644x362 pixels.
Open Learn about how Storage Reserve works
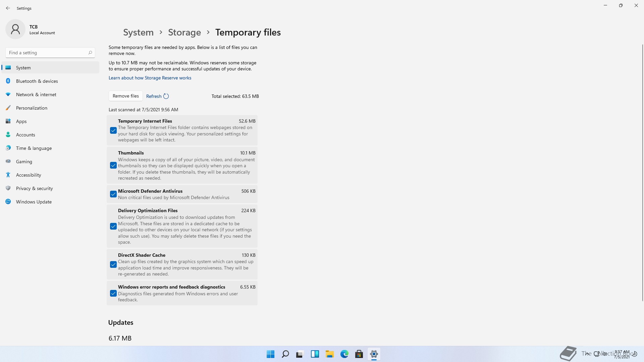coord(150,78)
